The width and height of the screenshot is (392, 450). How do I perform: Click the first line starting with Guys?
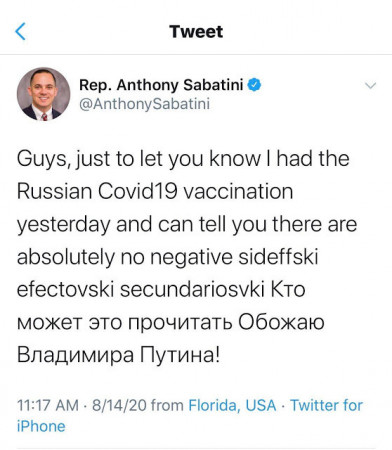(183, 159)
